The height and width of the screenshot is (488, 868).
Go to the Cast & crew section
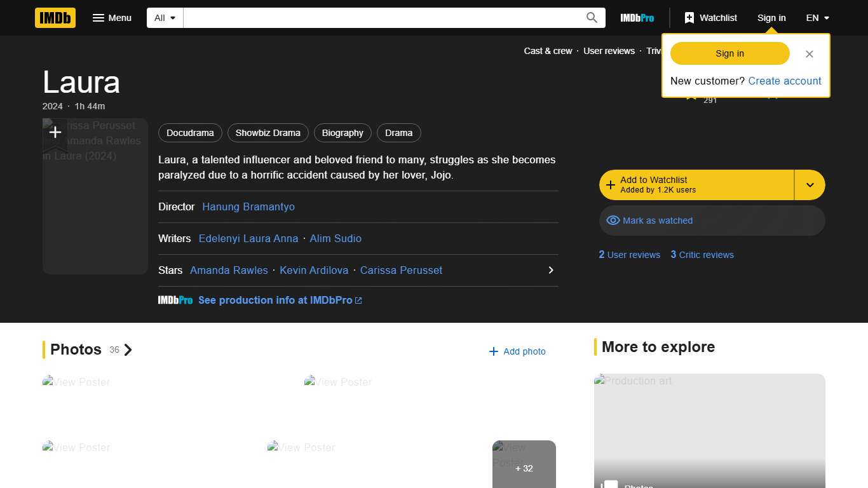[548, 51]
